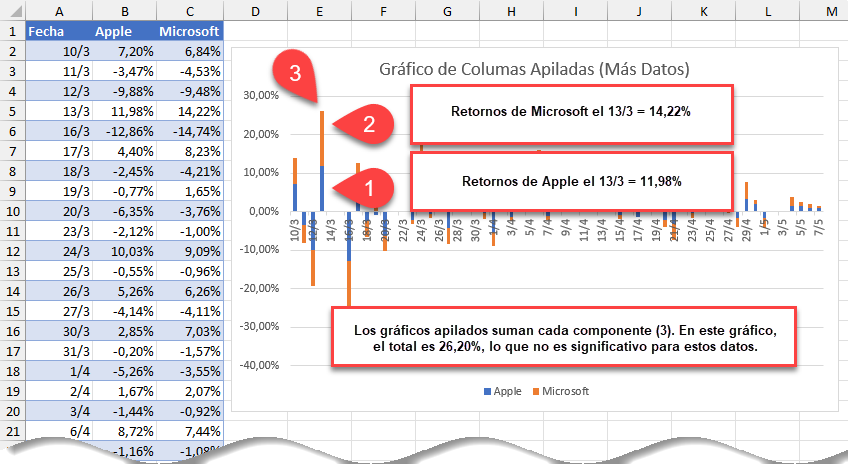Image resolution: width=848 pixels, height=464 pixels.
Task: Select the Microsoft header cell in column C
Action: [x=190, y=31]
